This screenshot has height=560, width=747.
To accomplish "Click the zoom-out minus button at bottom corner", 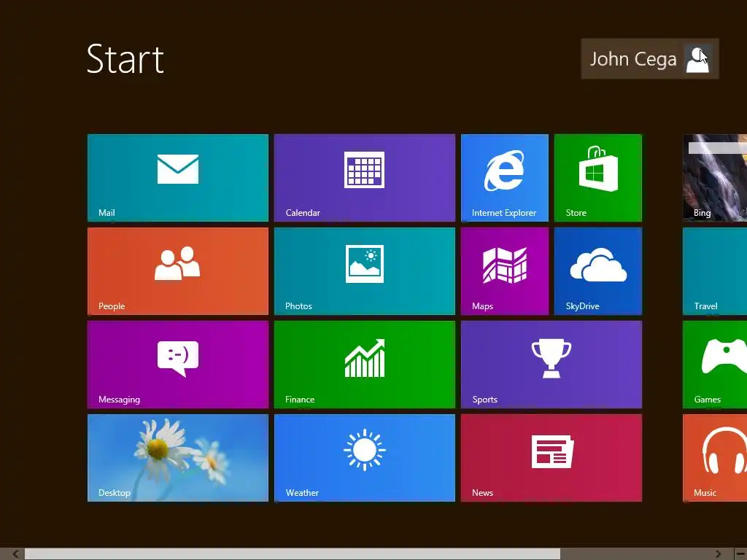I will [741, 554].
